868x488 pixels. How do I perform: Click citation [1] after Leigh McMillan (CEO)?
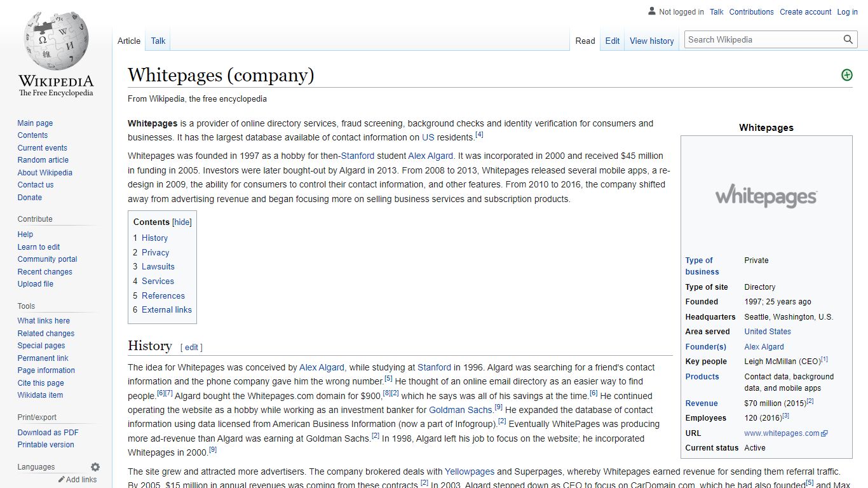pyautogui.click(x=824, y=359)
